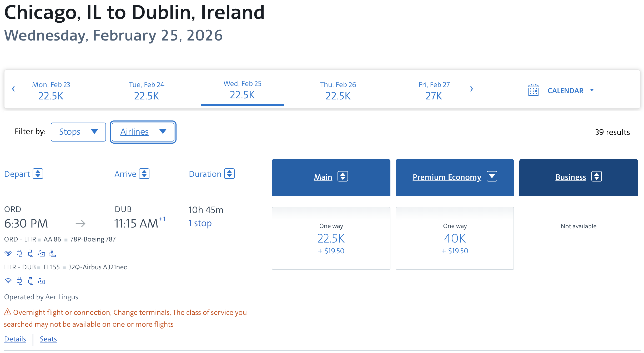644x353 pixels.
Task: Open the entertainment amenity icon on EI 155
Action: point(41,281)
